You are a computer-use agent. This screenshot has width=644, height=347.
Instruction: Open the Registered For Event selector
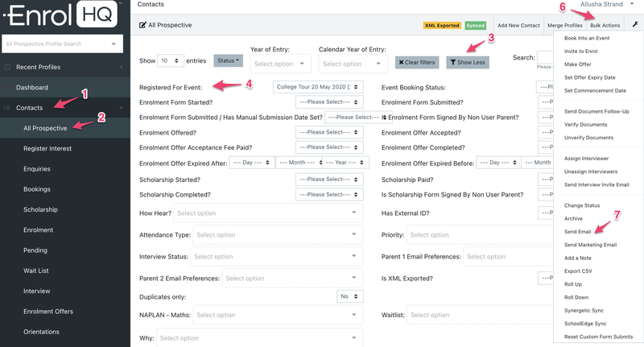318,87
